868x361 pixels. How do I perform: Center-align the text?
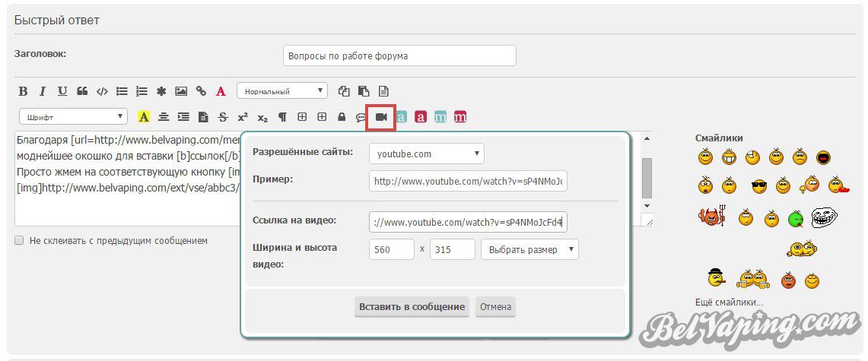[164, 116]
